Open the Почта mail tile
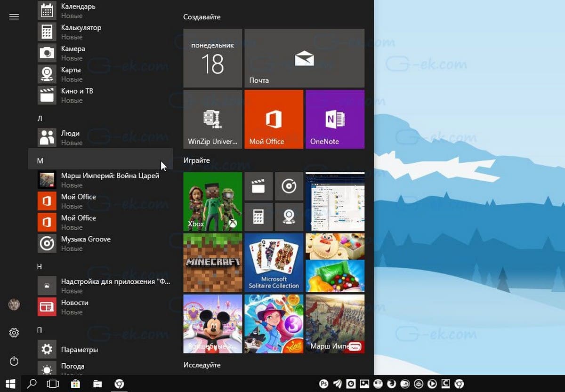Image resolution: width=565 pixels, height=392 pixels. point(304,58)
